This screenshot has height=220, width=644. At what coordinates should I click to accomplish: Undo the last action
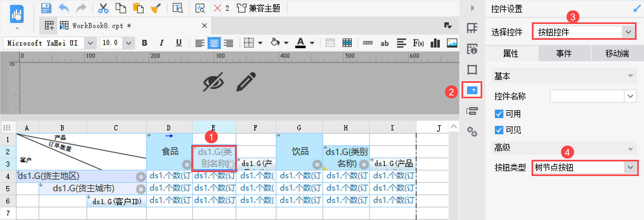click(x=64, y=8)
